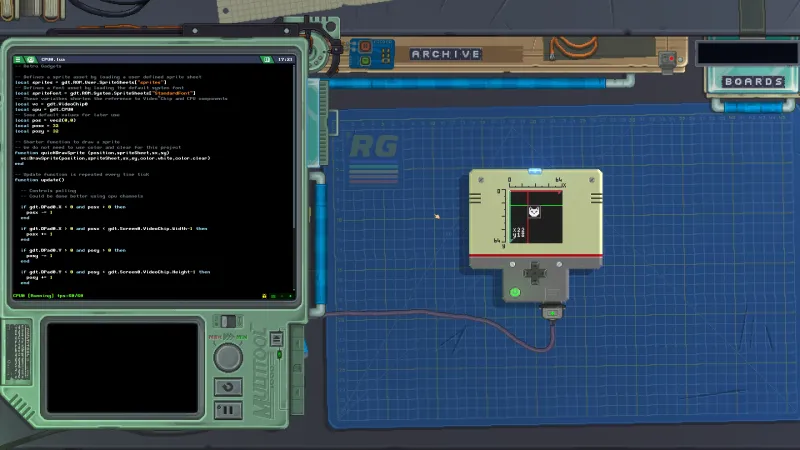Click the cat sprite on gadget screen
The width and height of the screenshot is (800, 450).
(x=534, y=213)
